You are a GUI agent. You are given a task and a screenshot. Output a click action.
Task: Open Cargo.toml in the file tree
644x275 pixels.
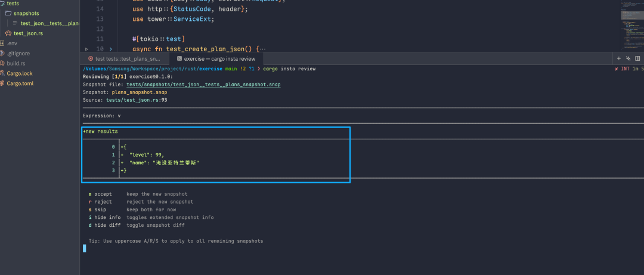click(20, 83)
